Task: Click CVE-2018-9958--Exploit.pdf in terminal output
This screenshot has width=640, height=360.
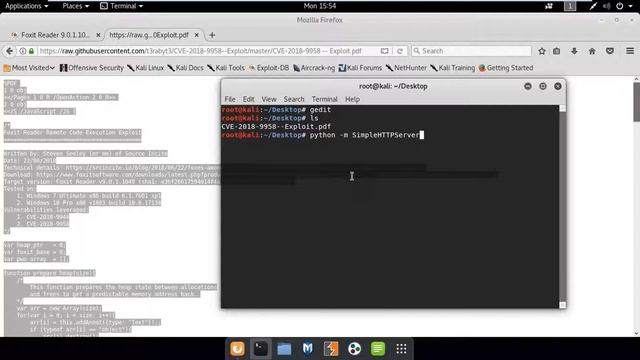Action: tap(276, 127)
